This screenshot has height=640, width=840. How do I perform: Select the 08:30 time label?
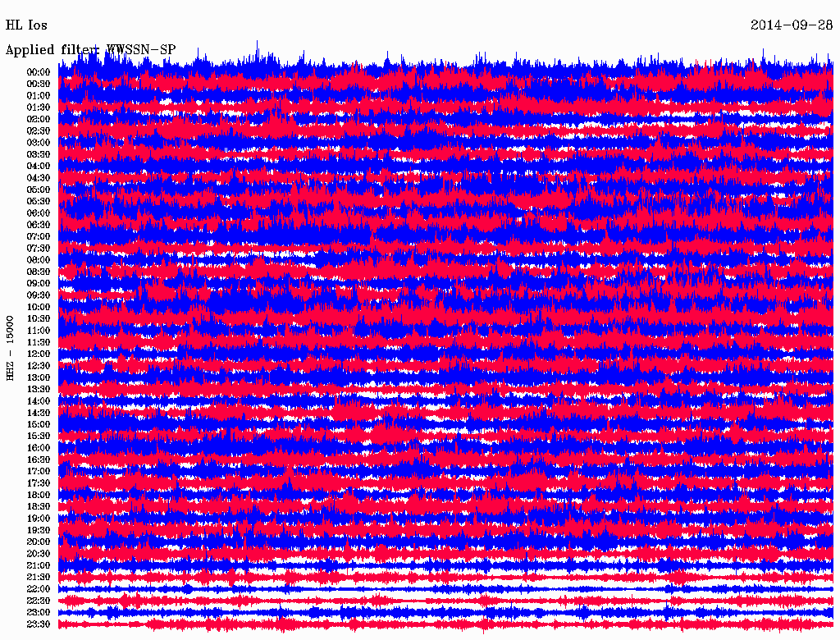click(x=38, y=272)
